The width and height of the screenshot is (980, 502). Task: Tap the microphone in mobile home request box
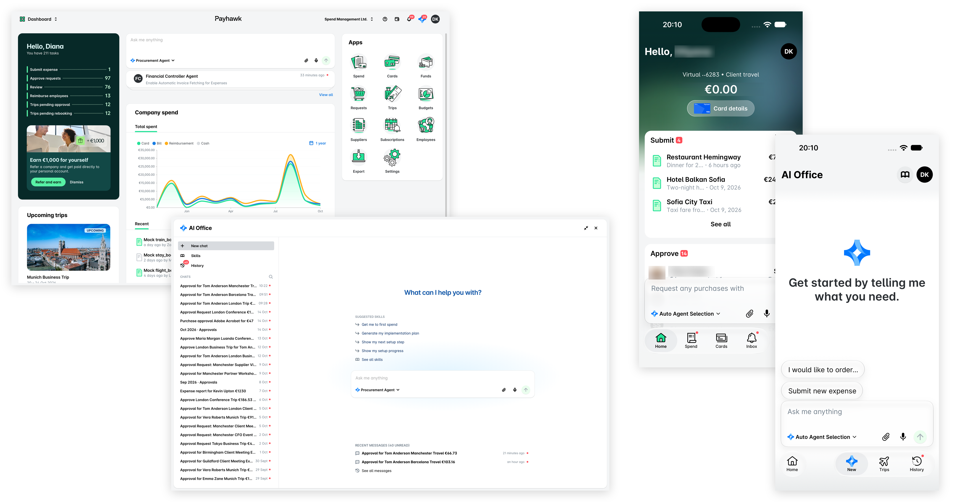pyautogui.click(x=767, y=313)
